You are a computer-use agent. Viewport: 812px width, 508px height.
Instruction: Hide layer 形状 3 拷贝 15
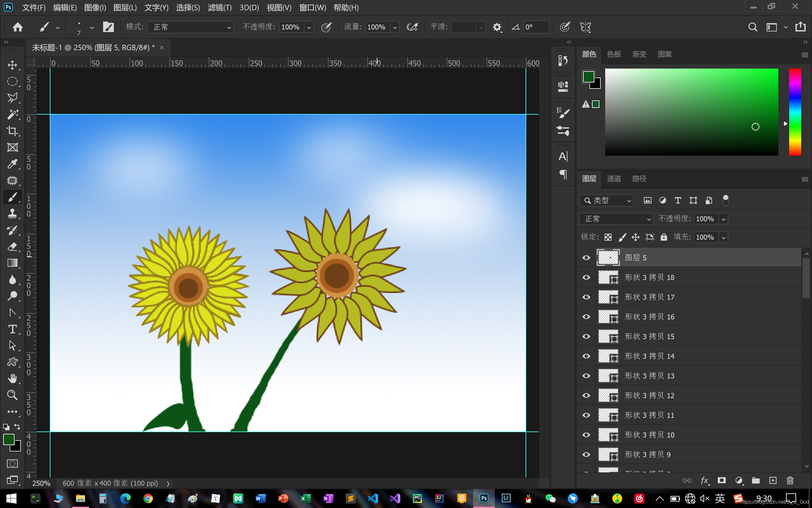tap(586, 336)
